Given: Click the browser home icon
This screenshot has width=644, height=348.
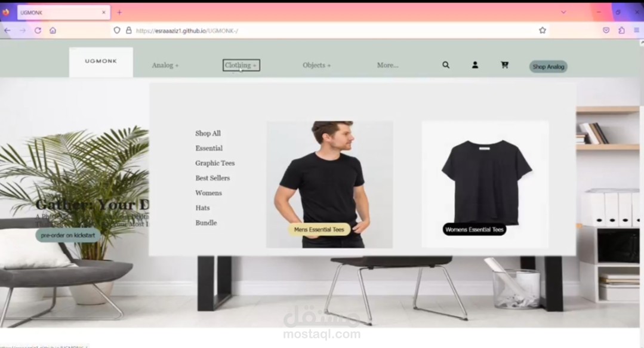Looking at the screenshot, I should (53, 29).
